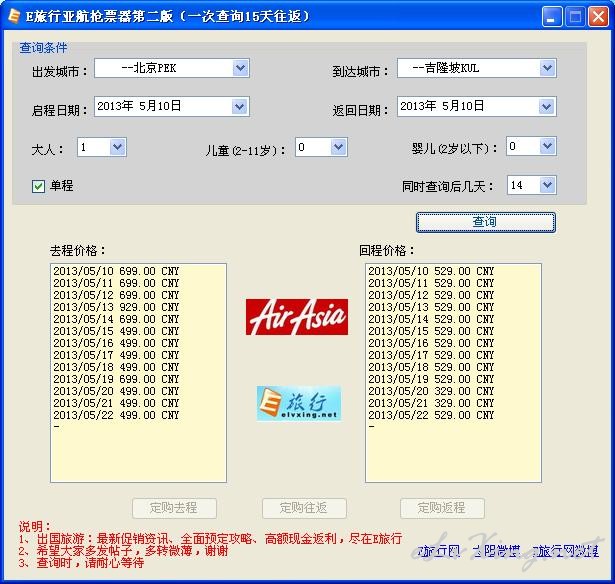Viewport: 615px width, 584px height.
Task: Click the 查询 button
Action: click(x=486, y=222)
